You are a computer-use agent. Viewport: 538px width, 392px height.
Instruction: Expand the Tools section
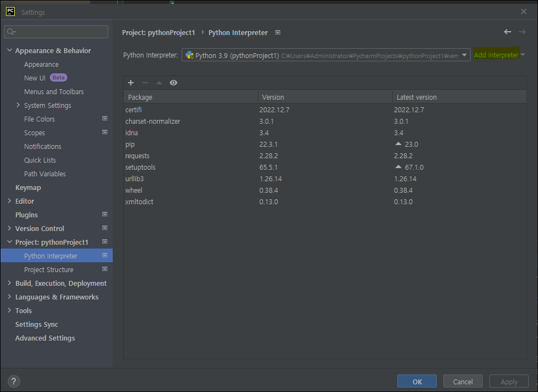click(10, 310)
